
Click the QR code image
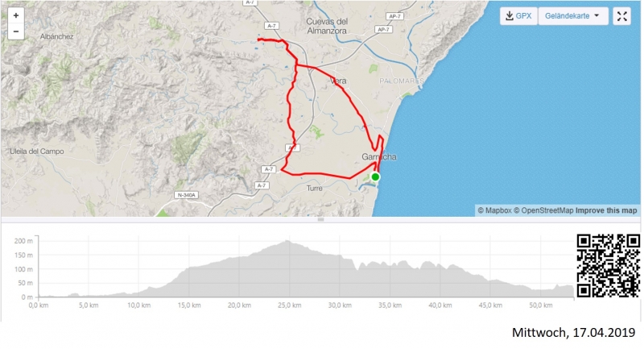609,264
